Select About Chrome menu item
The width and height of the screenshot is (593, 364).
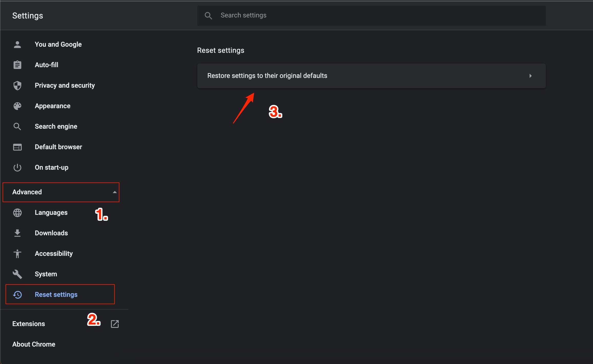pos(34,344)
